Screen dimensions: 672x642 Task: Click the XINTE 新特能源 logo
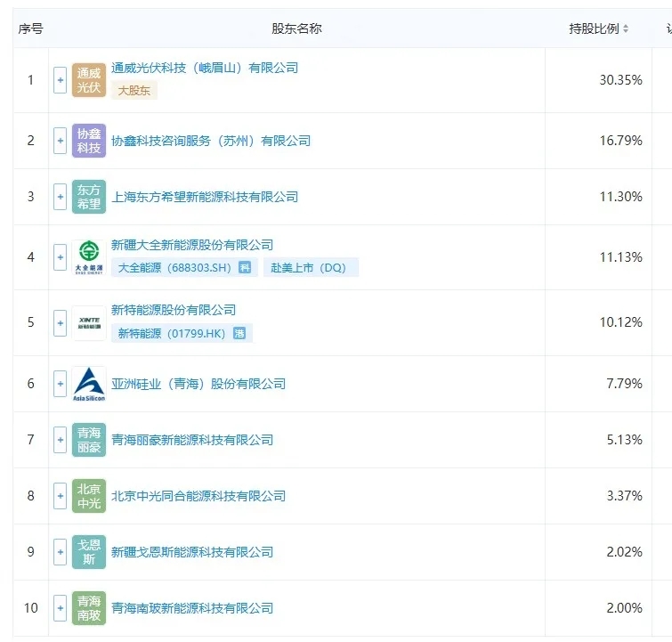click(89, 322)
